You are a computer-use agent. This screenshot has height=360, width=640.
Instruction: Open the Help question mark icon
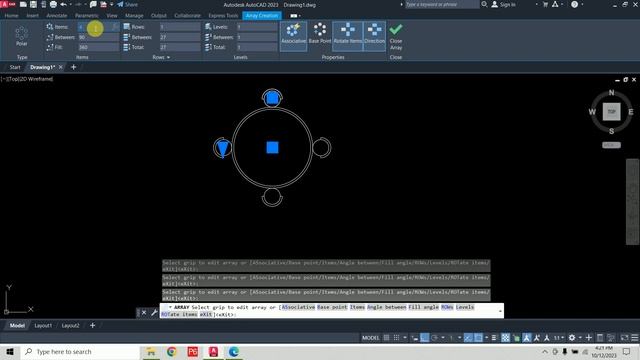(x=574, y=4)
